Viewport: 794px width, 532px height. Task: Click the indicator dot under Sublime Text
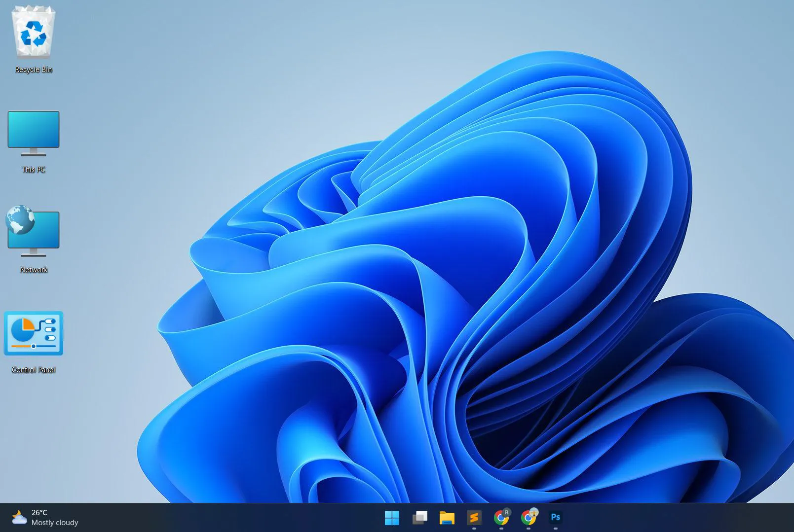[474, 529]
